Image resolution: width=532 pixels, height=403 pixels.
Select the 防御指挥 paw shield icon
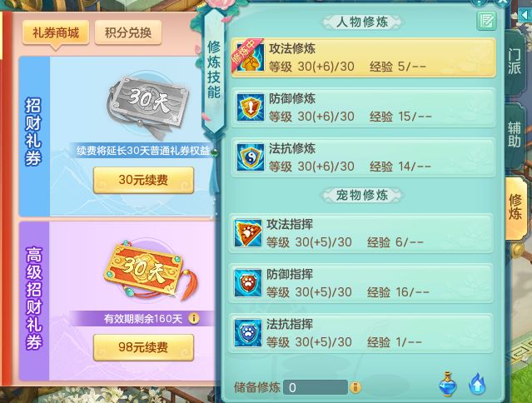click(x=248, y=283)
